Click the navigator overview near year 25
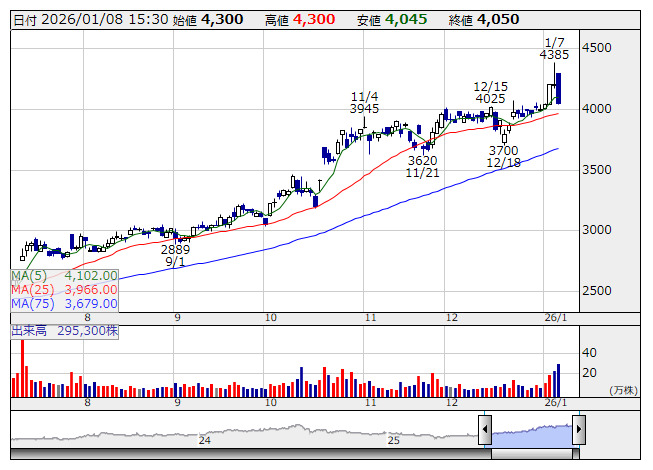This screenshot has width=653, height=470. click(x=394, y=434)
